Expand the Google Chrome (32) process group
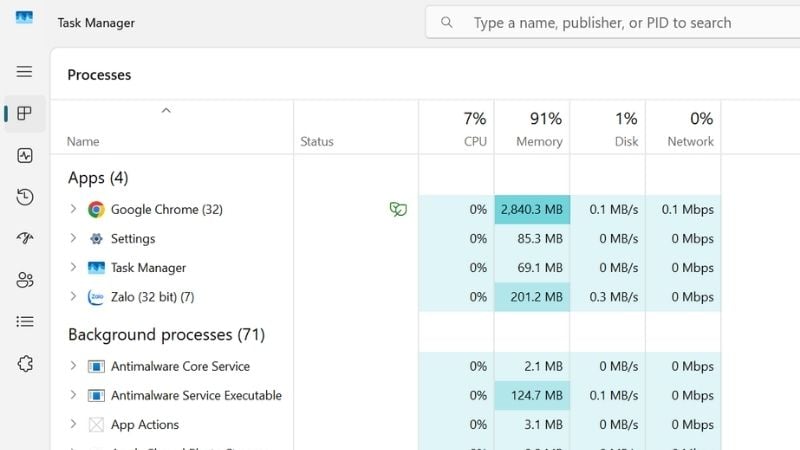The height and width of the screenshot is (450, 800). (x=73, y=209)
